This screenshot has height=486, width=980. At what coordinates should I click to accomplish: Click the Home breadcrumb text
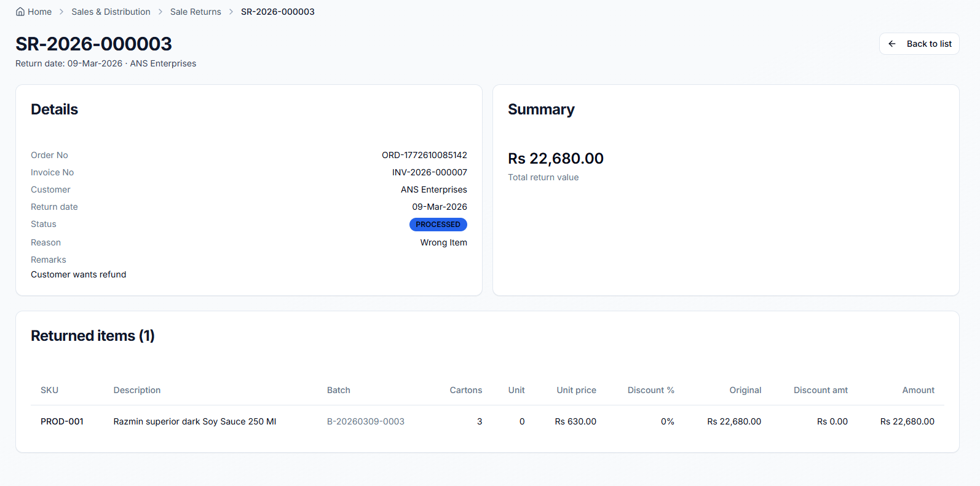(39, 12)
